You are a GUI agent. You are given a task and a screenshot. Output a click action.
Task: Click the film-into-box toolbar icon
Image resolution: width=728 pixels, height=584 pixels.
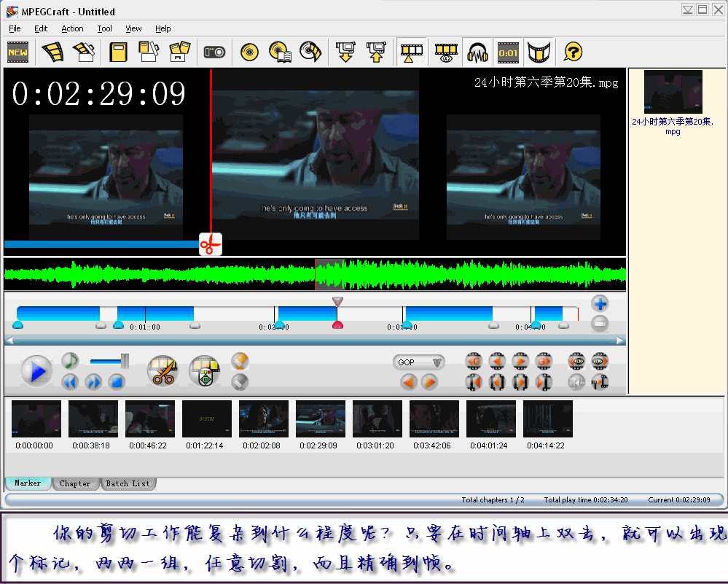(84, 52)
